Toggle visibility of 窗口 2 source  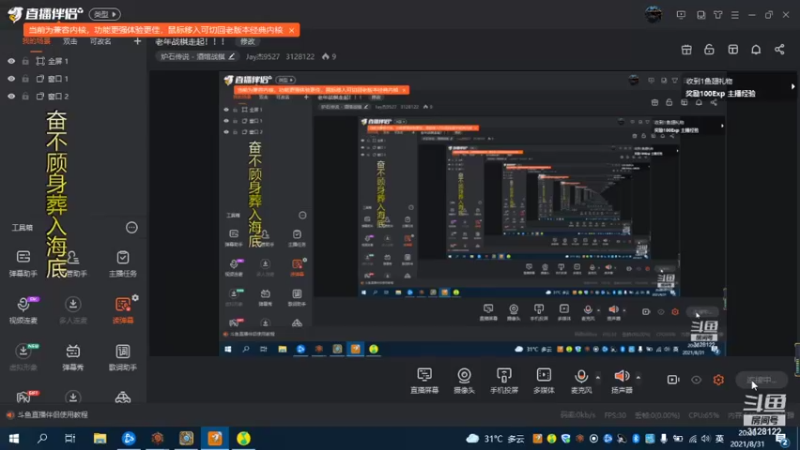[x=11, y=96]
